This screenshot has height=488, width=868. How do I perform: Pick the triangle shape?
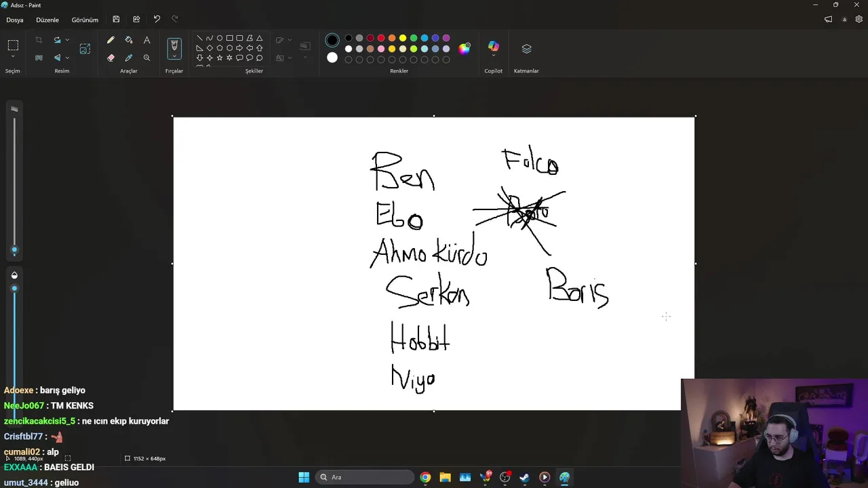tap(259, 38)
